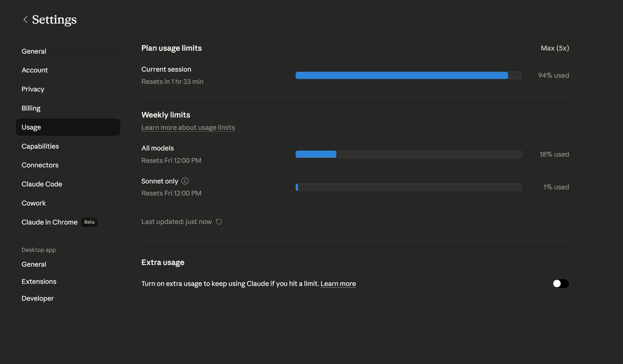This screenshot has width=623, height=364.
Task: Open the General settings section
Action: pos(34,51)
